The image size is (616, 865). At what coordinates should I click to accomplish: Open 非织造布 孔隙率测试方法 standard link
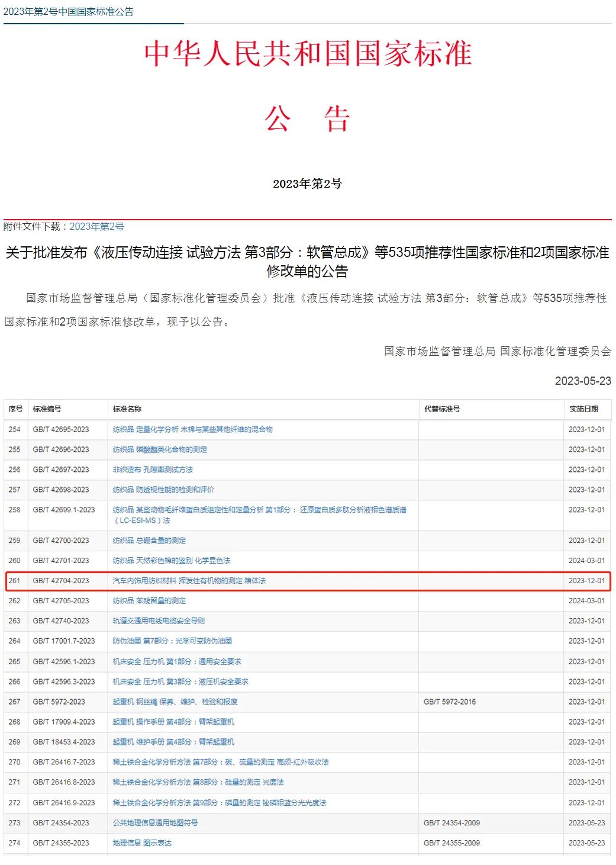click(x=153, y=470)
